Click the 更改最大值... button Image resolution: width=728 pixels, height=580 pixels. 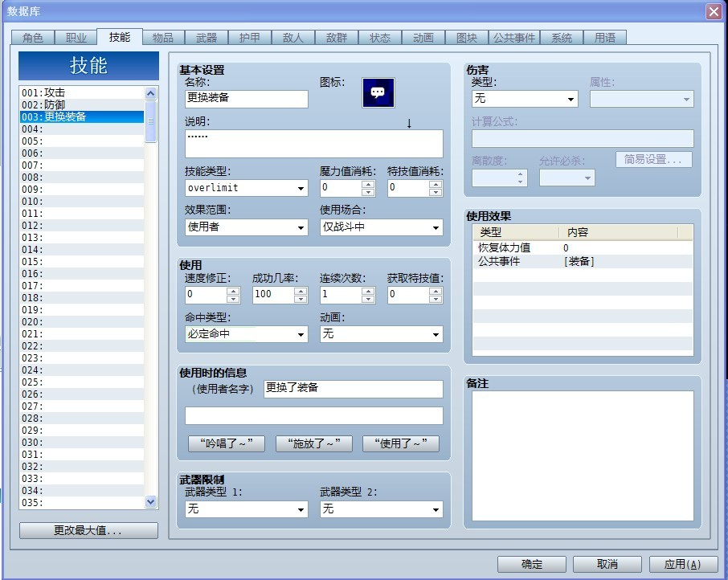pos(88,530)
